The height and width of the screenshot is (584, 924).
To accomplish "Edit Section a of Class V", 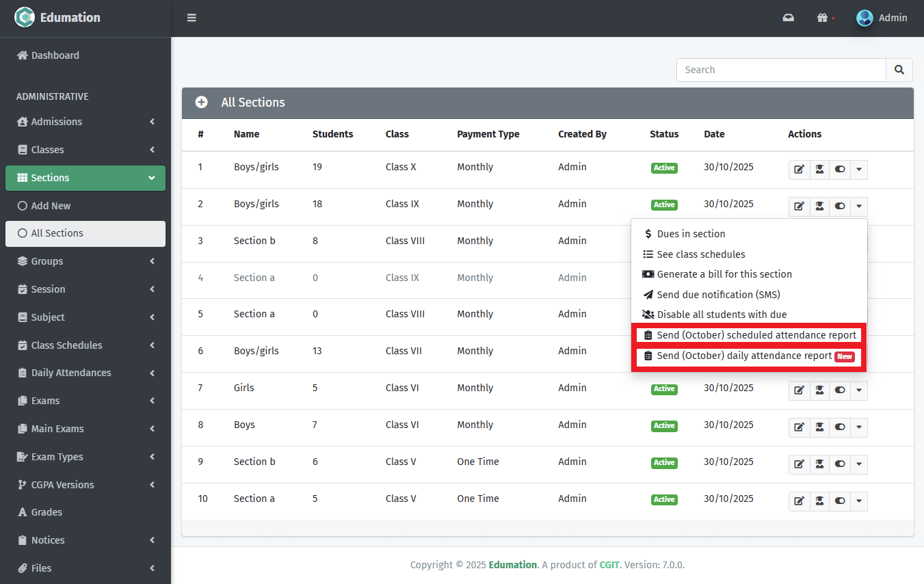I will (799, 501).
